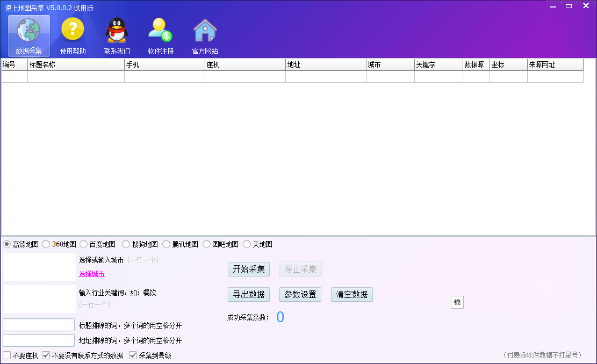This screenshot has height=364, width=597.
Task: Toggle 不要没有联系方式的数据 checkbox
Action: 46,355
